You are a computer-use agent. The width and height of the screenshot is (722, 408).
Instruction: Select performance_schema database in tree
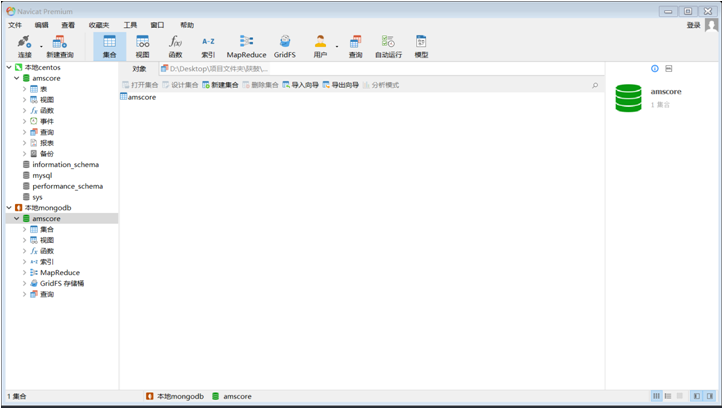[x=68, y=186]
